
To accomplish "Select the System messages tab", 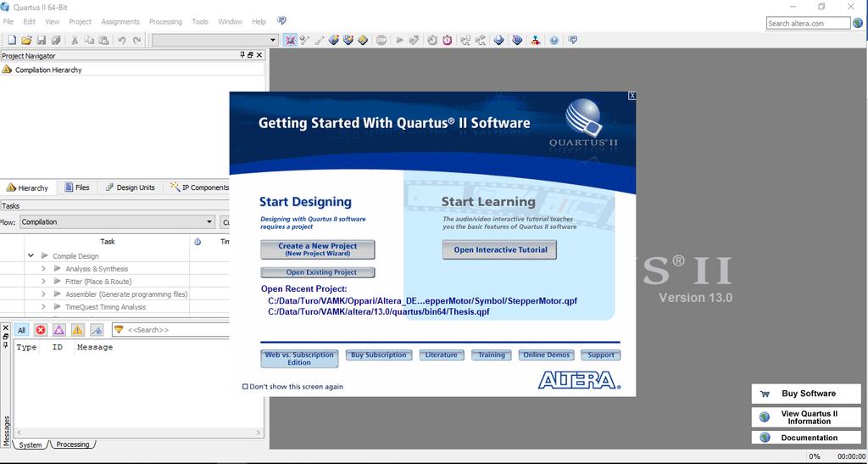I will (x=31, y=444).
